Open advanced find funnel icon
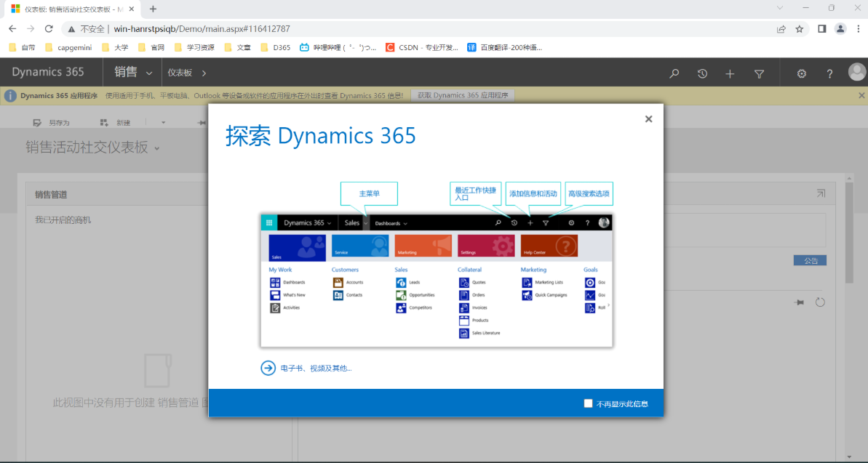 [759, 73]
